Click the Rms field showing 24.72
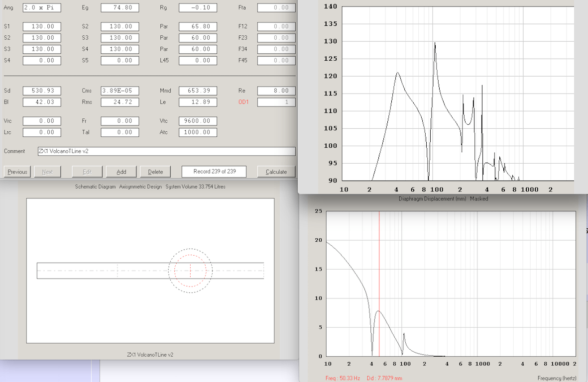The height and width of the screenshot is (382, 588). tap(120, 102)
